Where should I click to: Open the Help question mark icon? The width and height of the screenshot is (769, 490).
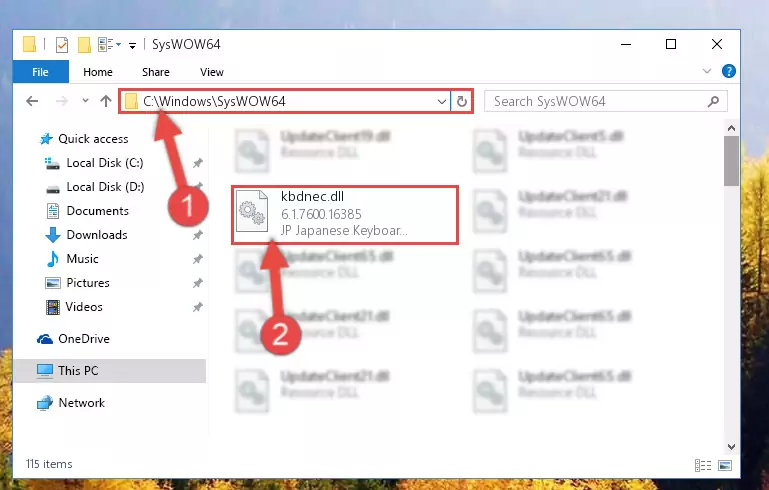[x=729, y=72]
